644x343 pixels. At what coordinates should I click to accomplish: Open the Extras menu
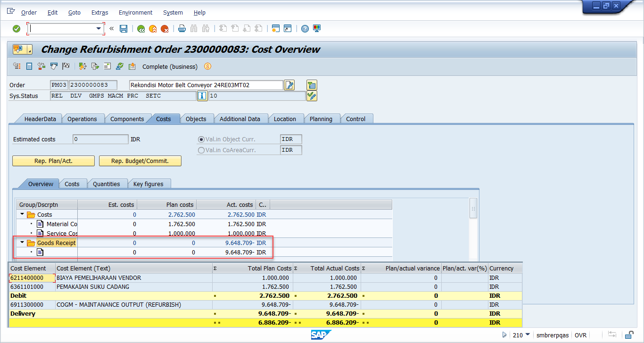pyautogui.click(x=99, y=13)
